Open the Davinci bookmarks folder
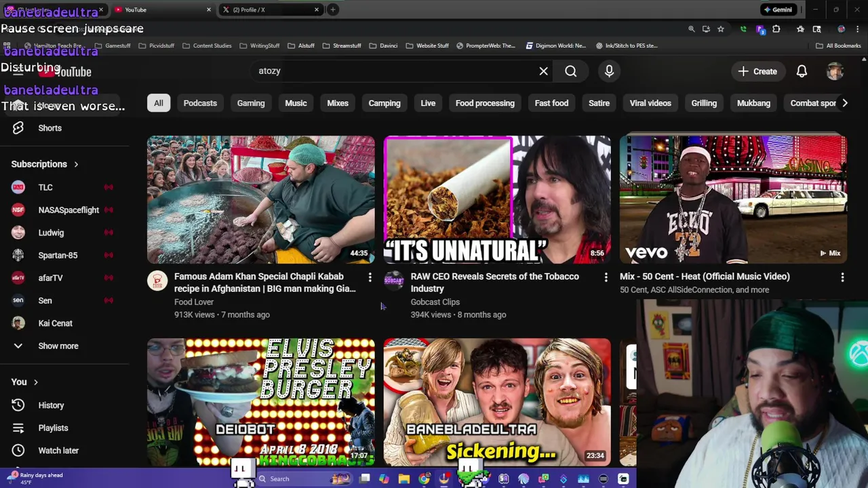 (x=383, y=45)
